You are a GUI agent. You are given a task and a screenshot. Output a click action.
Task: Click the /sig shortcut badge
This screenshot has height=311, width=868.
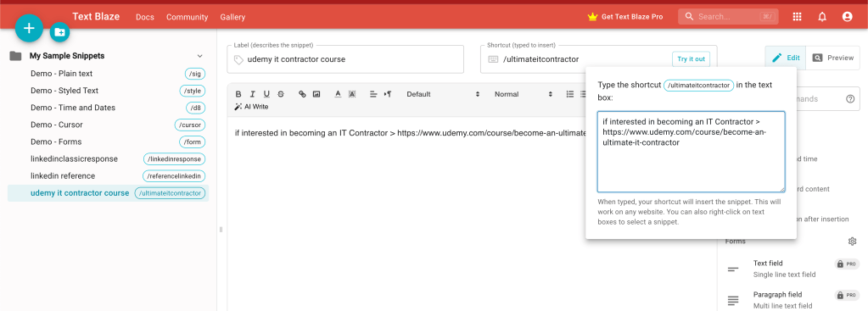coord(195,74)
